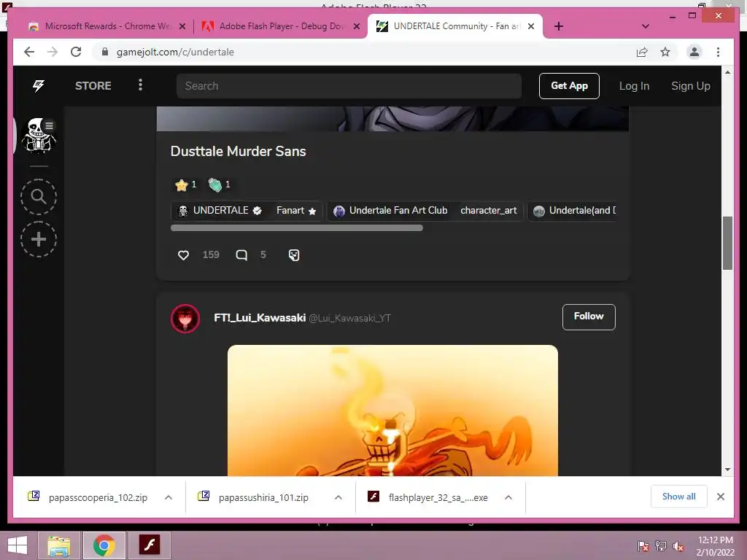
Task: Close the Microsoft Rewards tab
Action: (182, 26)
